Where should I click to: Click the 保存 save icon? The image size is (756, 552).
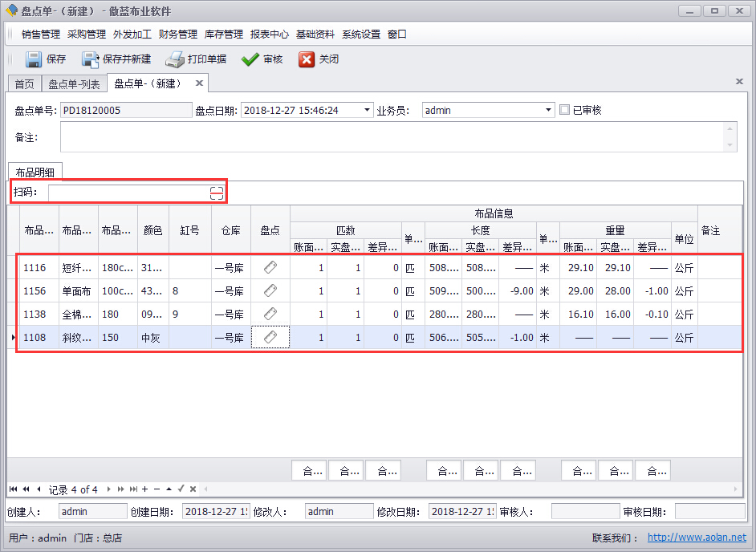coord(33,59)
